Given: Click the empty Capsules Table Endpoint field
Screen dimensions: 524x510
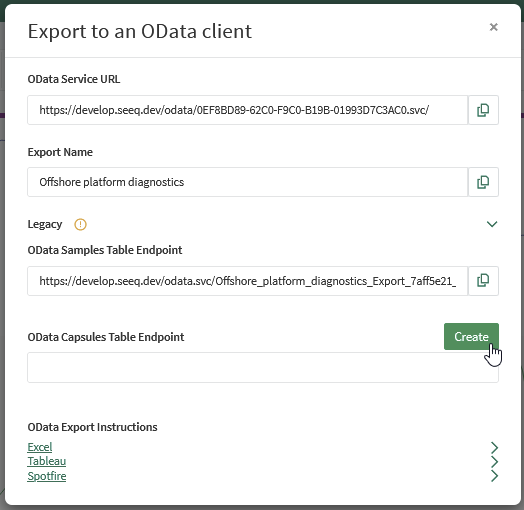Looking at the screenshot, I should (x=263, y=367).
